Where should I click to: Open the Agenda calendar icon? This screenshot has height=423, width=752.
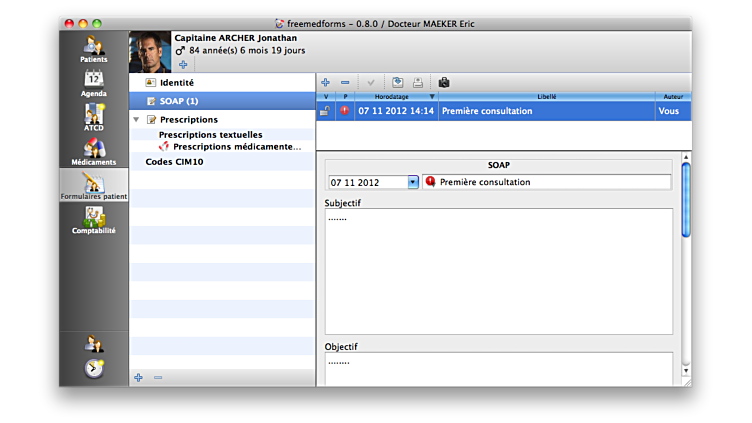94,83
